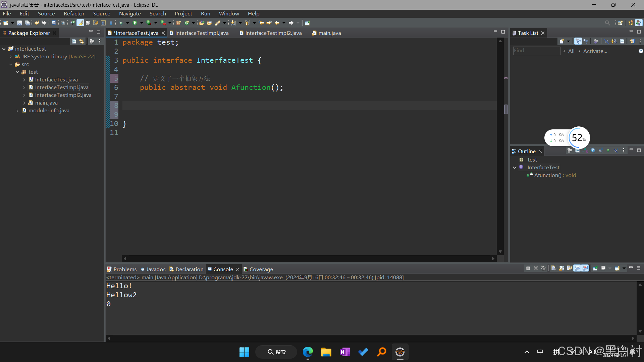
Task: Collapse the src folder in Package Explorer
Action: click(x=11, y=64)
